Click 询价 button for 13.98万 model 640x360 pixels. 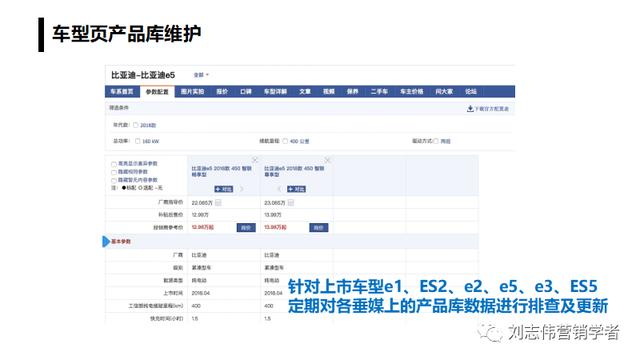pyautogui.click(x=319, y=227)
